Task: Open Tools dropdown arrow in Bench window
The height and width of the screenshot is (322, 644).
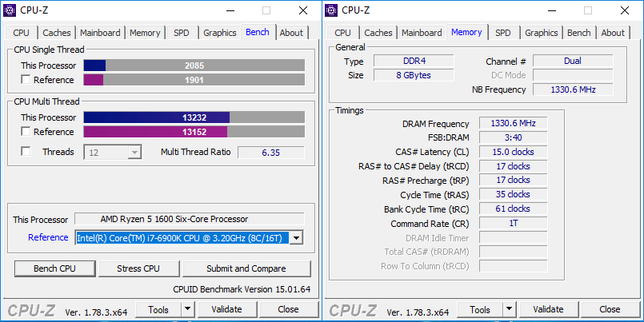Action: 188,309
